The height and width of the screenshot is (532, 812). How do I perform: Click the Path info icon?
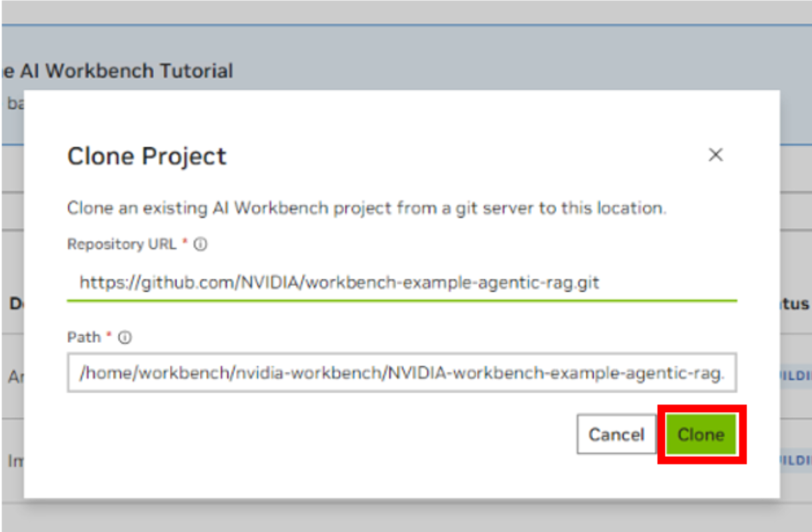125,338
